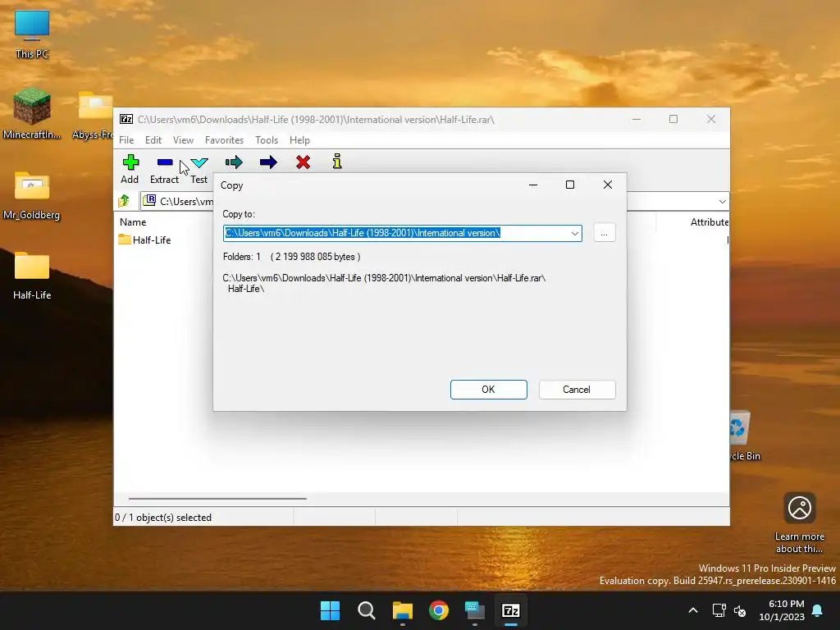Click the '0 / 1 object(s) selected' status text
Image resolution: width=840 pixels, height=630 pixels.
pyautogui.click(x=163, y=518)
